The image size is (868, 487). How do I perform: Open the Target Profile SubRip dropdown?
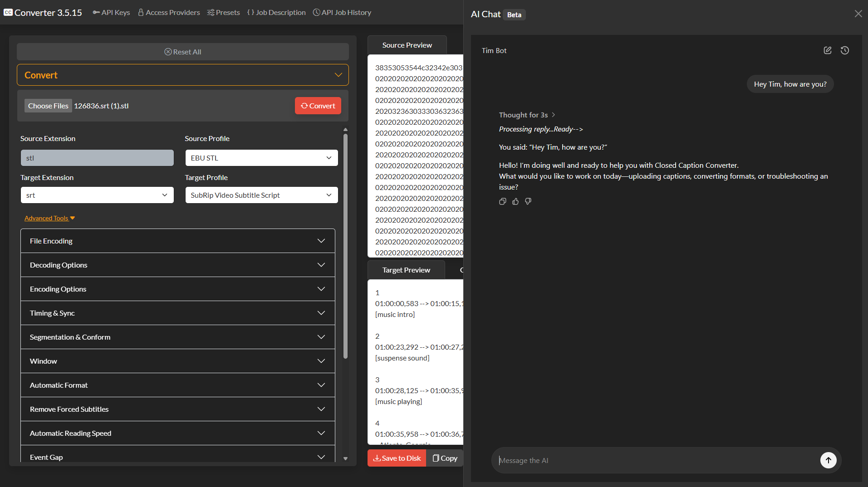click(261, 195)
